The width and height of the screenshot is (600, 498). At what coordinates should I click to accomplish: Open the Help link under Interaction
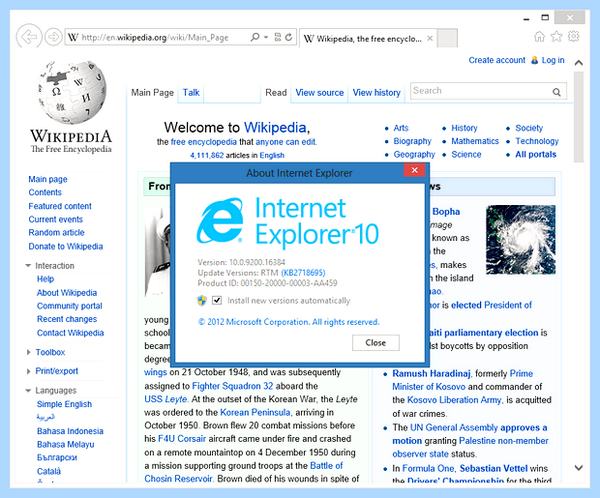pyautogui.click(x=45, y=279)
